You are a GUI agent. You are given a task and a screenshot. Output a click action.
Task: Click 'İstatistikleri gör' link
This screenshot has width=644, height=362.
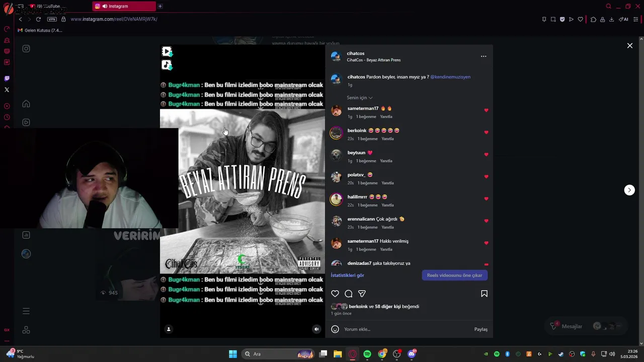click(347, 276)
